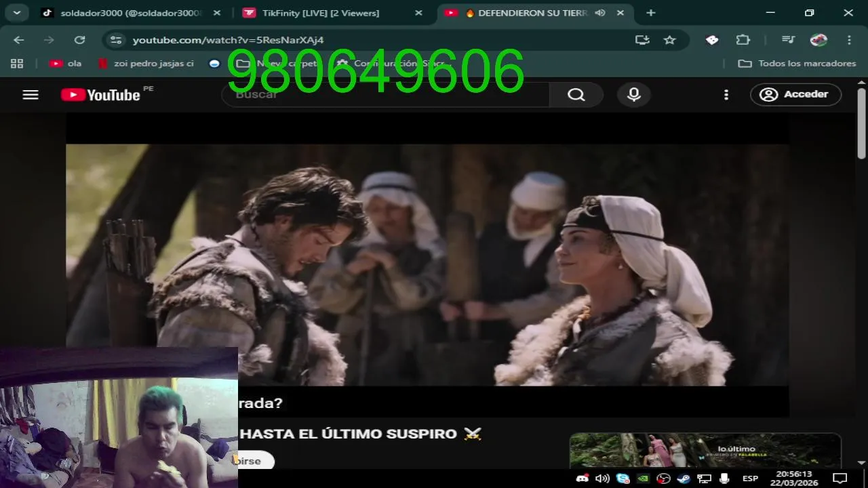Viewport: 868px width, 488px height.
Task: Open the NVIDIA tray icon
Action: (x=643, y=479)
